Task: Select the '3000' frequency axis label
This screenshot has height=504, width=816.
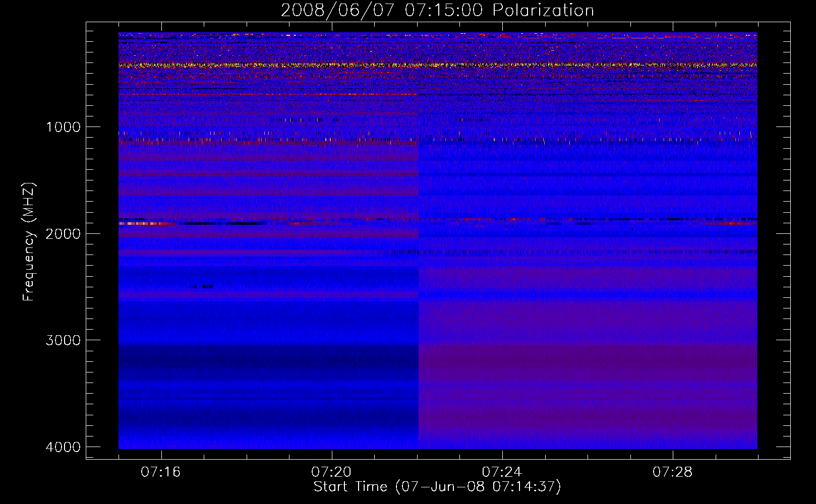Action: [x=63, y=340]
